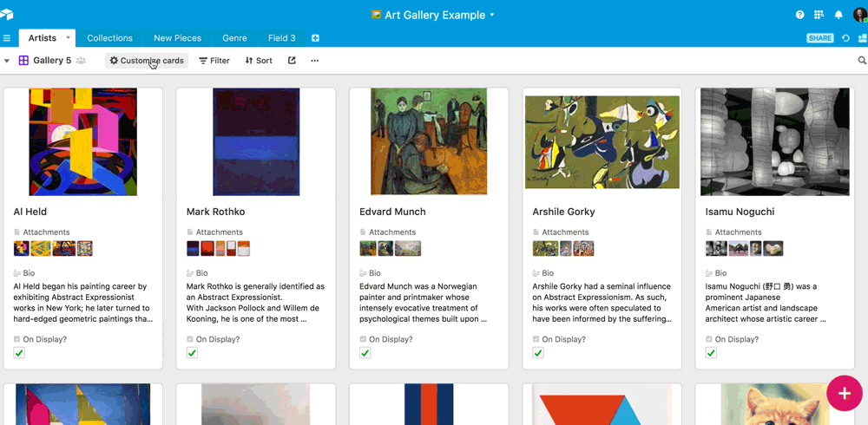Click the Arshile Gorky card title
The image size is (868, 425).
563,212
